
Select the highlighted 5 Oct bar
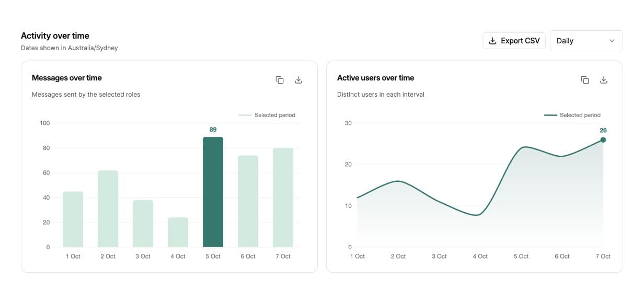(x=213, y=192)
